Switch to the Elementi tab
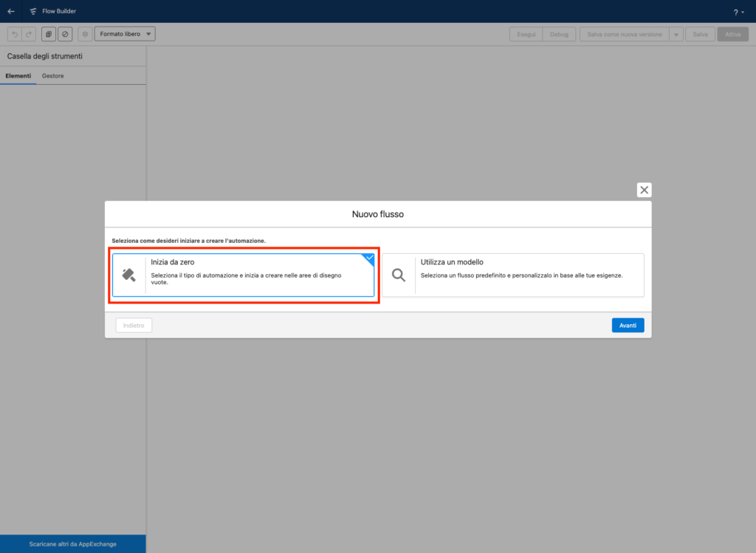 [18, 76]
